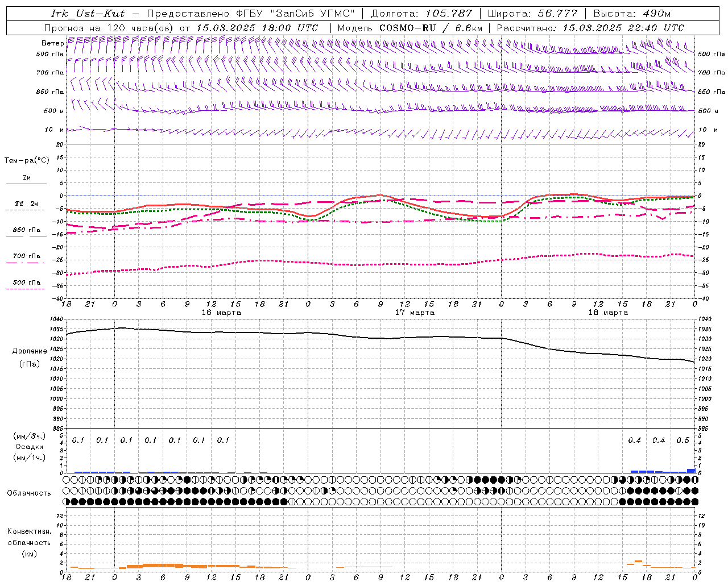Screen dimensions: 728x582
Task: Click the 0.5 precipitation value label
Action: [x=682, y=440]
